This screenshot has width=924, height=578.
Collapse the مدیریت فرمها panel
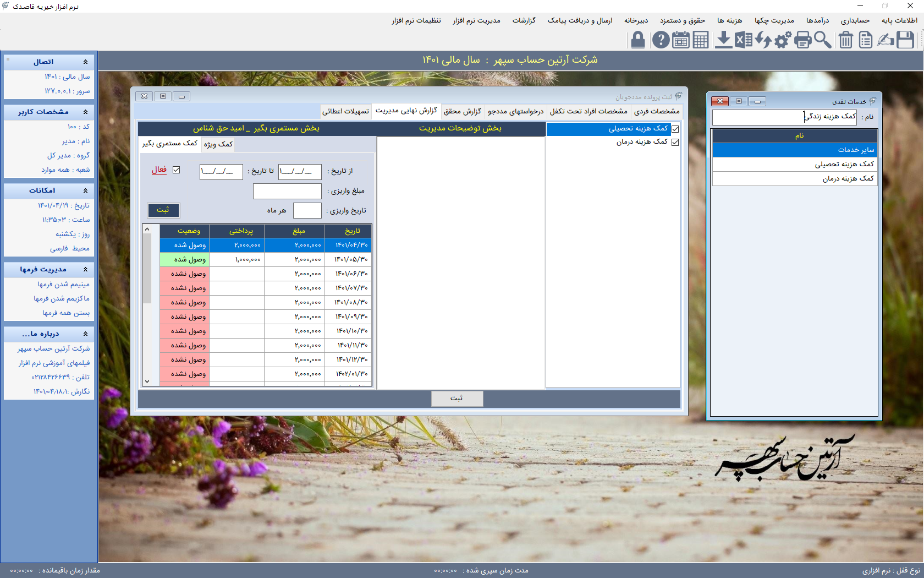pyautogui.click(x=85, y=270)
